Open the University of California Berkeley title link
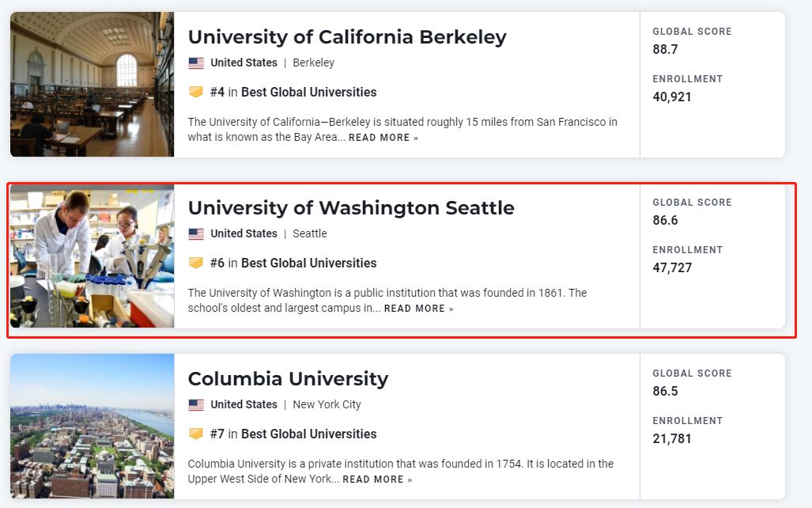This screenshot has height=508, width=812. 347,37
